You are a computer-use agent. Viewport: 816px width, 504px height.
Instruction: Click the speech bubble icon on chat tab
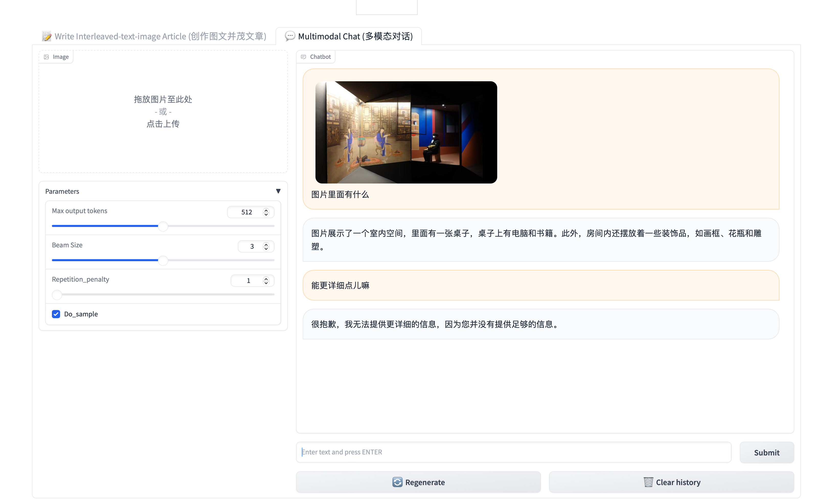290,36
